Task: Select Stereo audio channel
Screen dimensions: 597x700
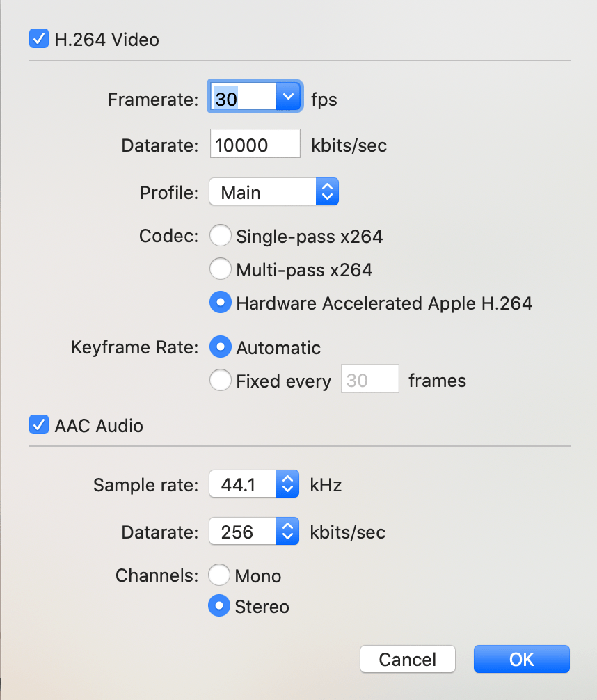Action: pyautogui.click(x=219, y=606)
